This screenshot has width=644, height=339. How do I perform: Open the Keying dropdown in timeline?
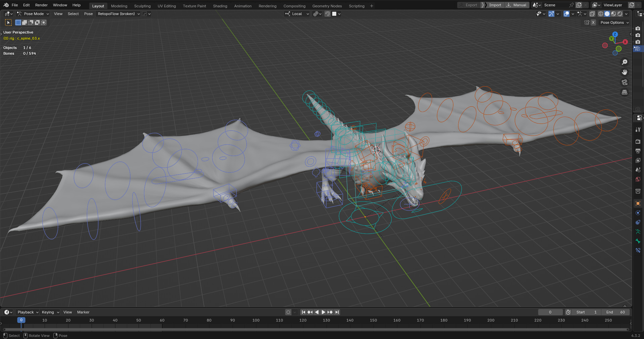(x=50, y=312)
